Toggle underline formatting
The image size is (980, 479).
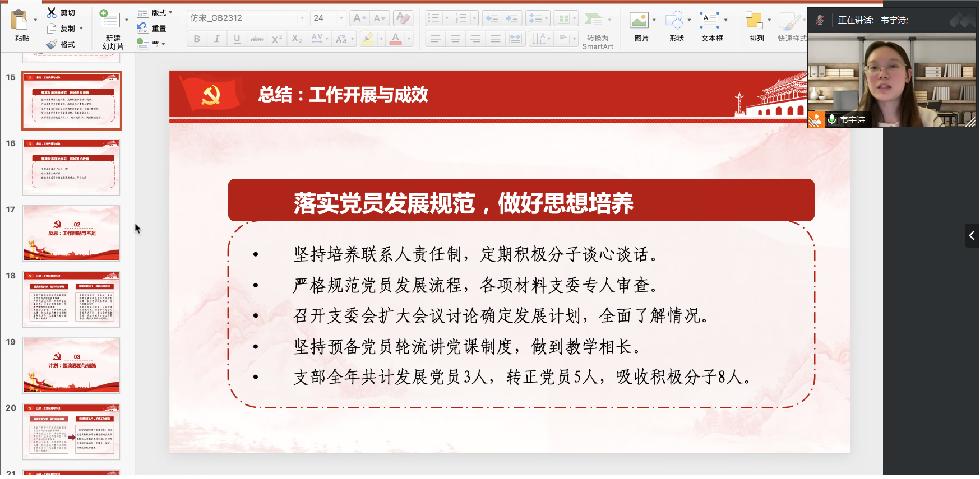coord(237,39)
